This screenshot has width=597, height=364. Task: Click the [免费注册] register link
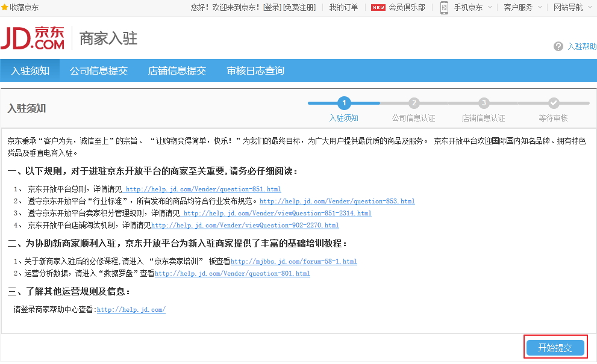[299, 7]
